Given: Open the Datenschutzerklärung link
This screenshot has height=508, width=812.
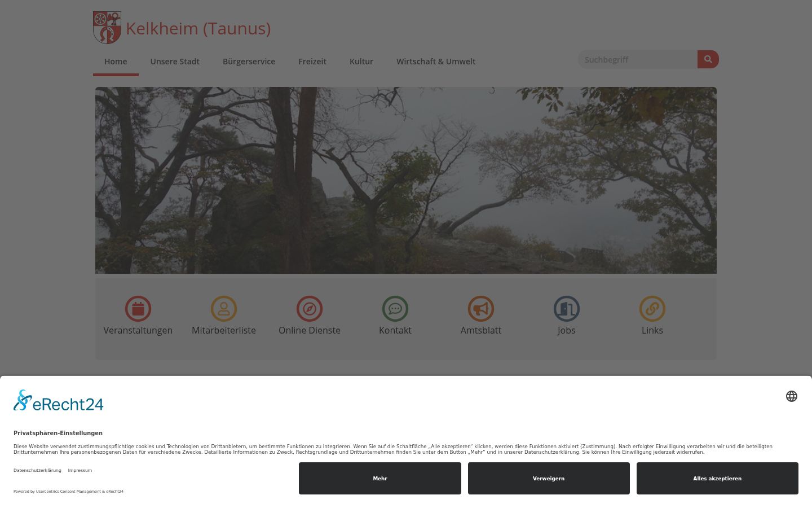Looking at the screenshot, I should coord(37,470).
